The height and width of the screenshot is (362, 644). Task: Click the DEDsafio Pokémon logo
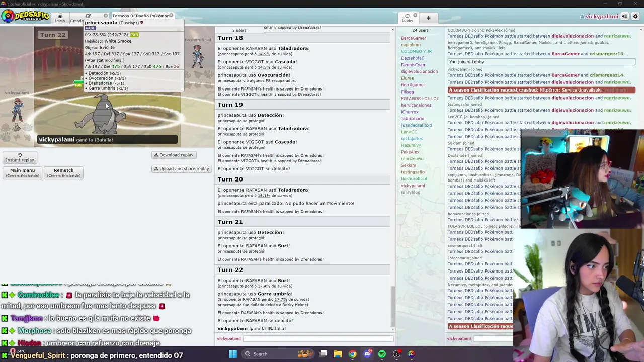point(25,16)
